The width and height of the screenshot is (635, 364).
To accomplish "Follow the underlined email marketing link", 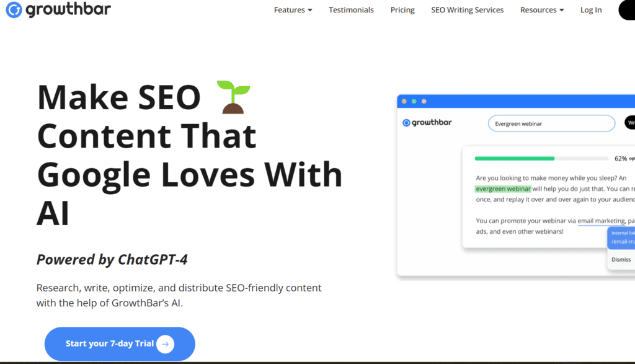I will pos(601,221).
